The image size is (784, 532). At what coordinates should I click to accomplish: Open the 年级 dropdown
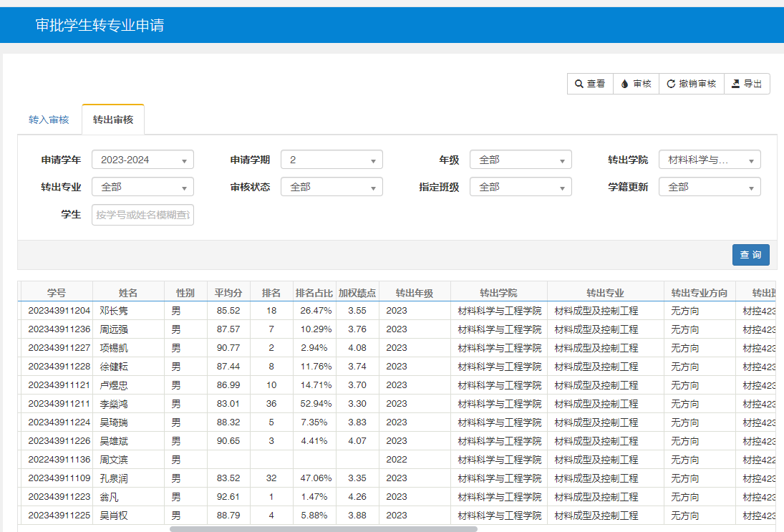click(521, 160)
